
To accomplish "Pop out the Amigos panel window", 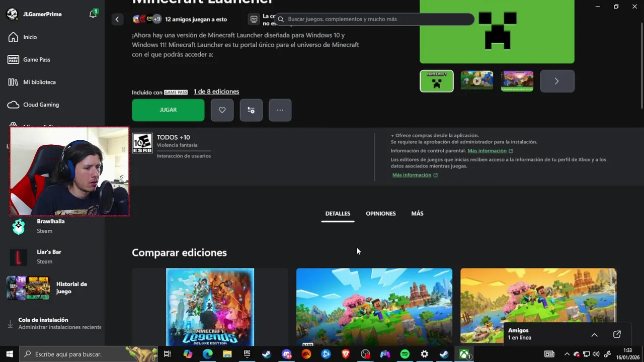I will 617,334.
